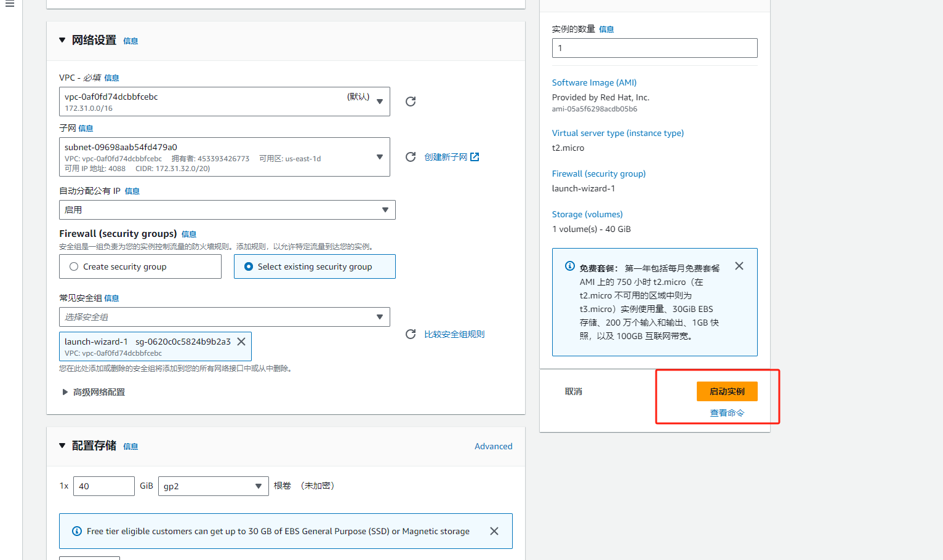
Task: Click the t2.micro instance type value
Action: [x=568, y=148]
